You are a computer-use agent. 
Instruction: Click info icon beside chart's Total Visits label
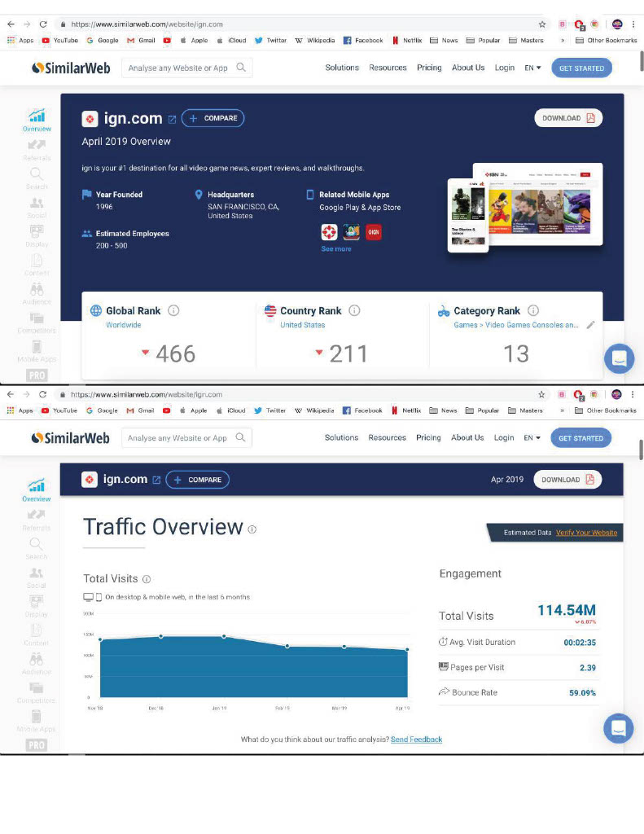(147, 579)
